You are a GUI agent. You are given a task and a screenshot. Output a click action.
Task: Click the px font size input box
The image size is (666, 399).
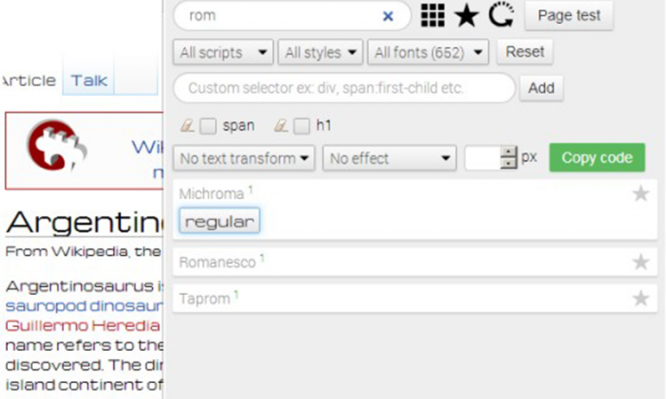(x=483, y=158)
